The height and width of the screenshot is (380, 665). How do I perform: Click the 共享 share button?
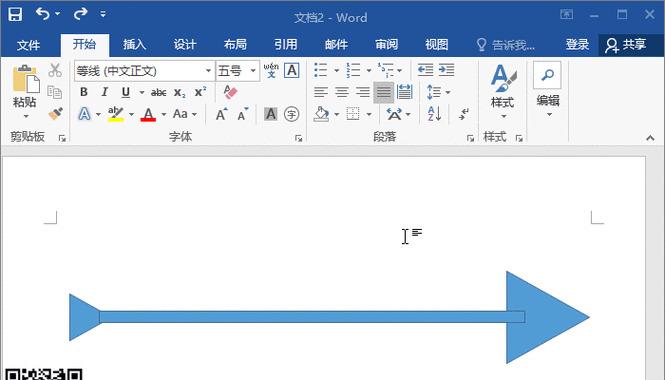point(626,45)
